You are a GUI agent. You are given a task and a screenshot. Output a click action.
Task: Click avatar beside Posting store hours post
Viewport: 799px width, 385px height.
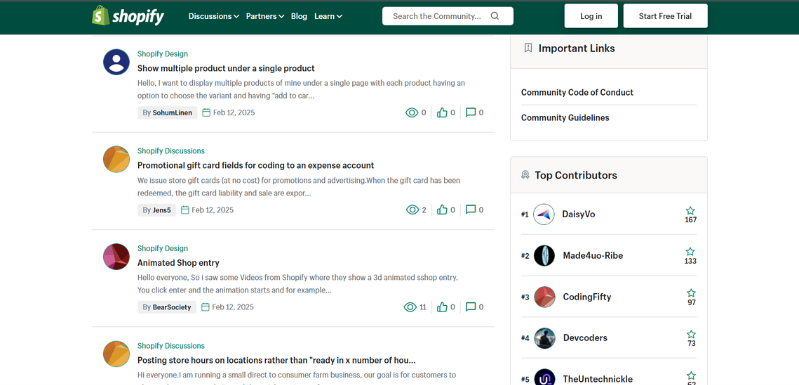tap(116, 354)
